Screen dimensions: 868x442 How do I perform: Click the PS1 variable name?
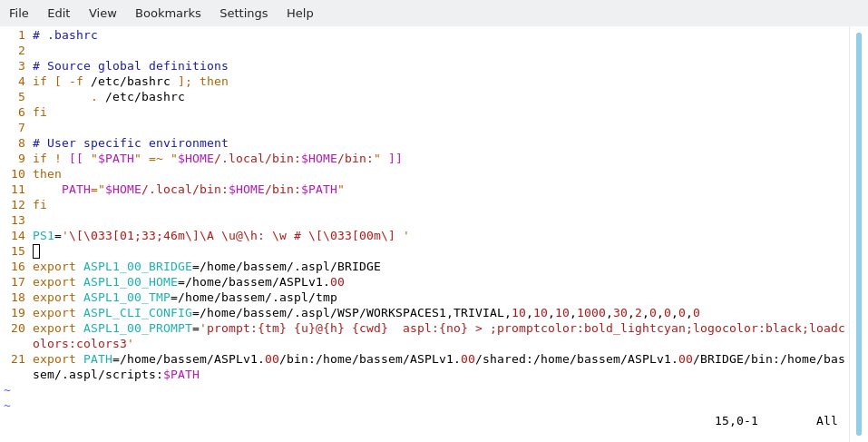coord(44,236)
